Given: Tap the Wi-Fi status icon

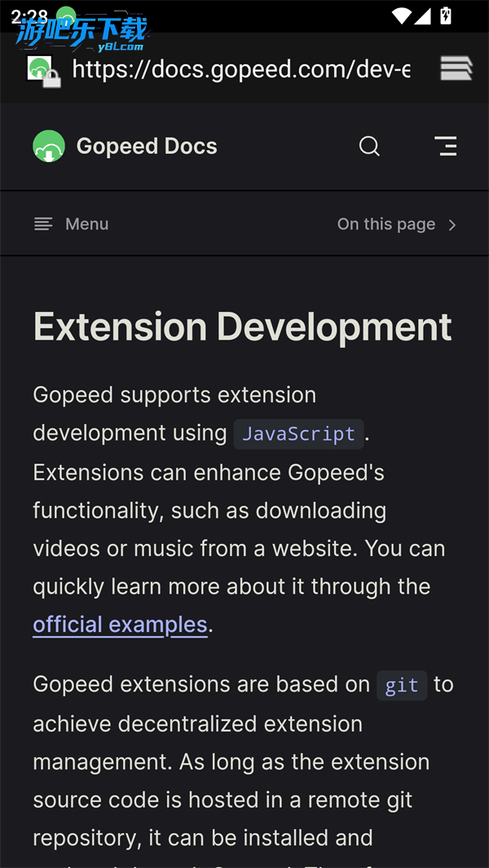Looking at the screenshot, I should (x=401, y=15).
